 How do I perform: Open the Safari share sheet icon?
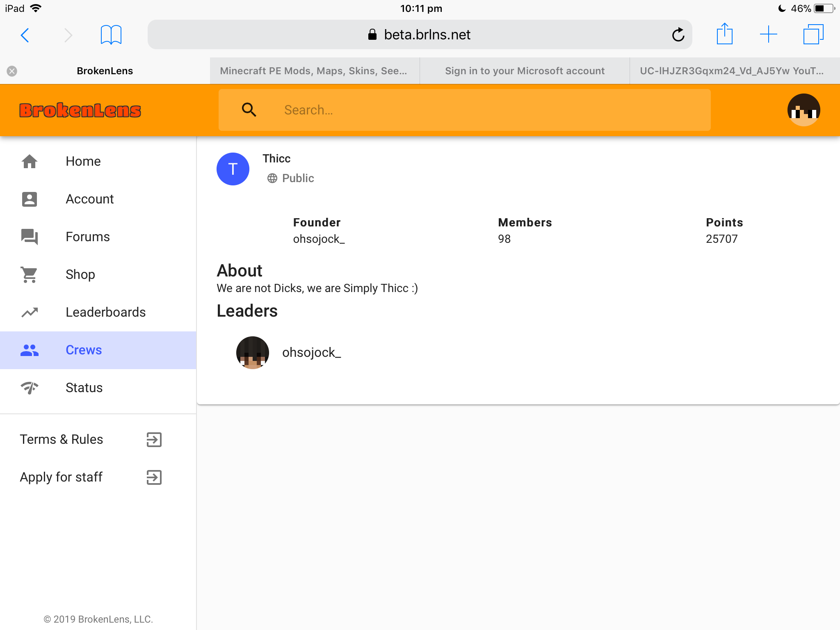(x=725, y=34)
